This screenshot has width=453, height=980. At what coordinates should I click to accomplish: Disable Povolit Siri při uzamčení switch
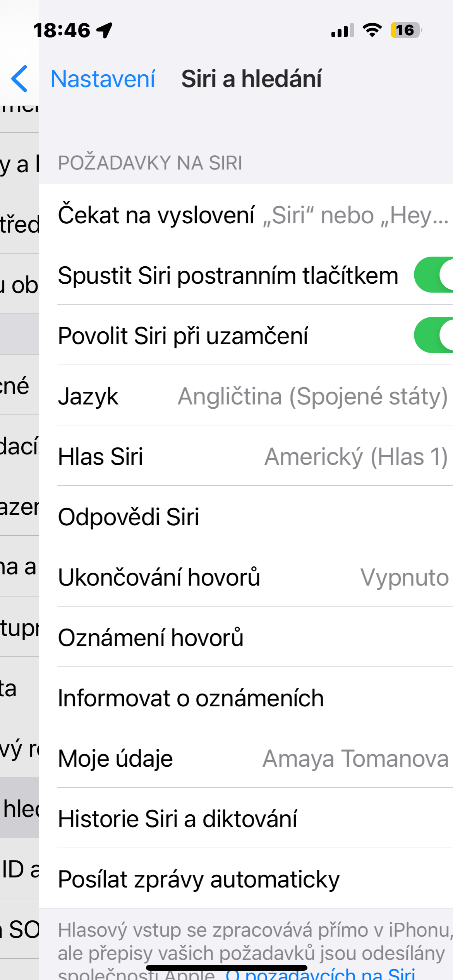(x=434, y=335)
